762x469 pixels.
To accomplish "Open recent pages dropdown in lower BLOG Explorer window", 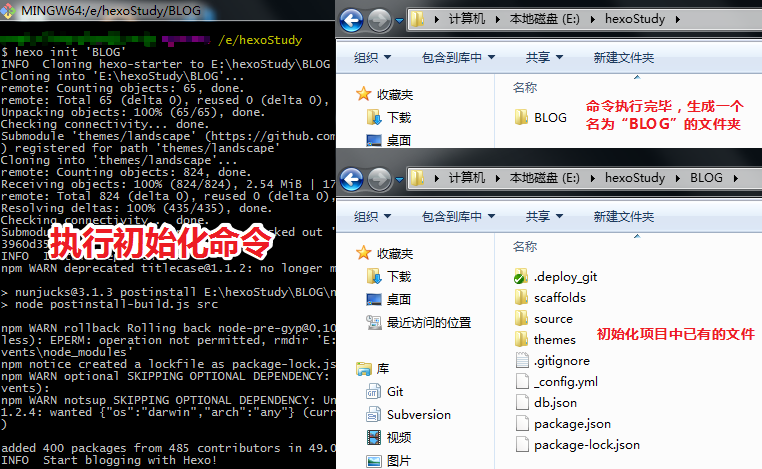I will (x=399, y=180).
